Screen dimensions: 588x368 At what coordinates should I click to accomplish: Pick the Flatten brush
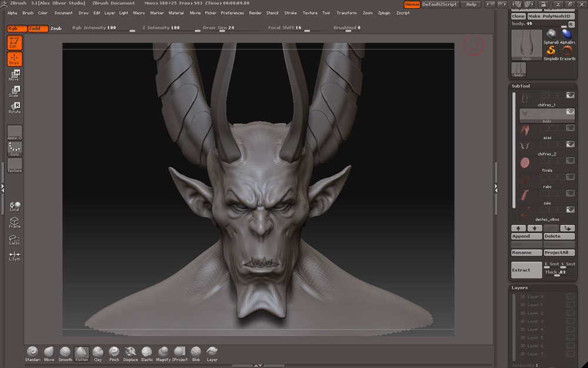81,354
